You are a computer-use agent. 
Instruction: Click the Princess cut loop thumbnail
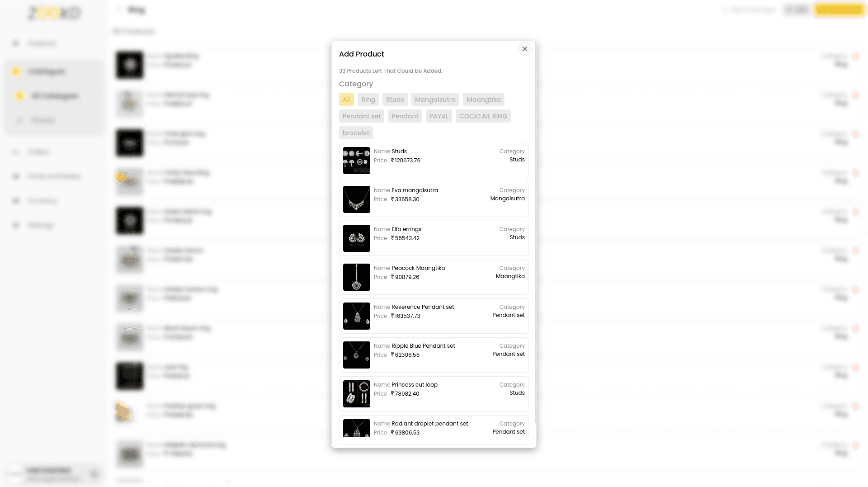tap(356, 394)
